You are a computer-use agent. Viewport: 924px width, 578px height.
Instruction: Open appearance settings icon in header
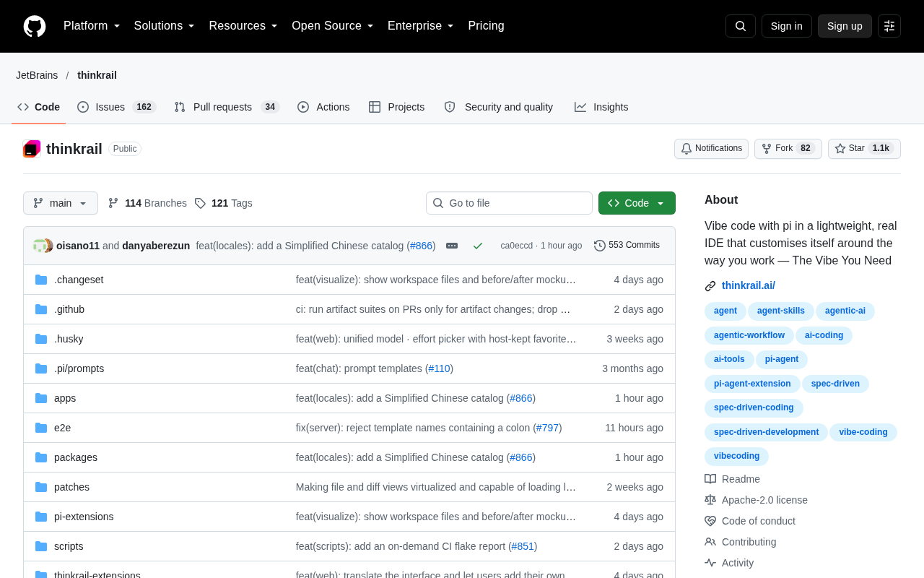(x=889, y=26)
